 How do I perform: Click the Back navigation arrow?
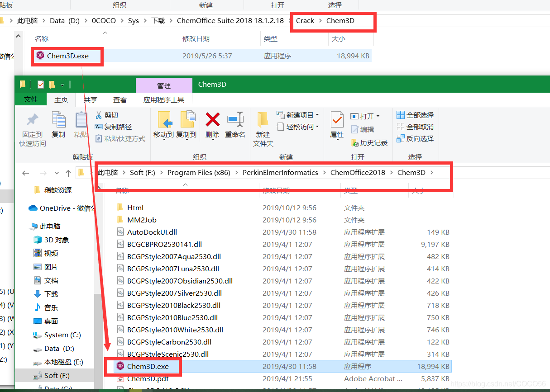[26, 173]
